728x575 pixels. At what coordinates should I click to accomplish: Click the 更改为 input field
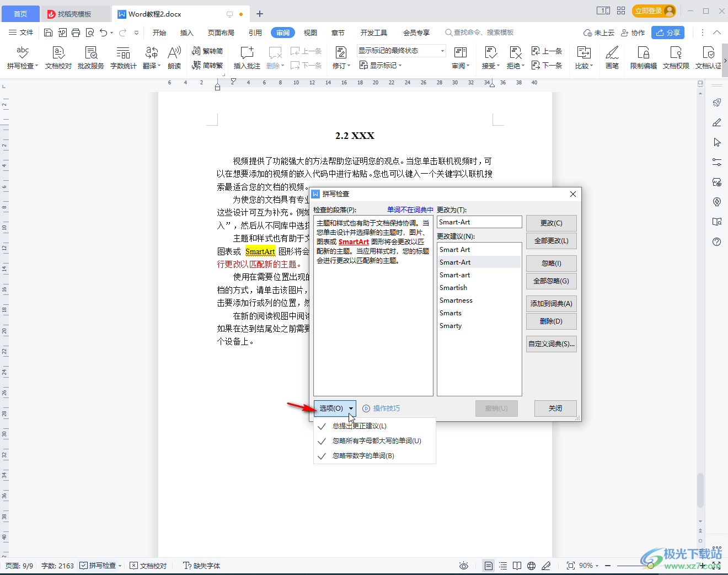tap(479, 222)
